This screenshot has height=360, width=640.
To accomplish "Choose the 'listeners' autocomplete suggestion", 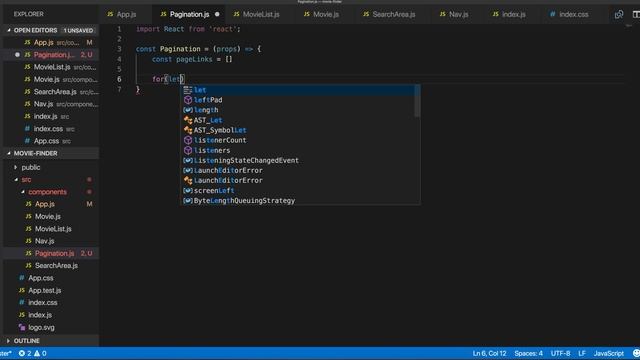I will point(298,150).
